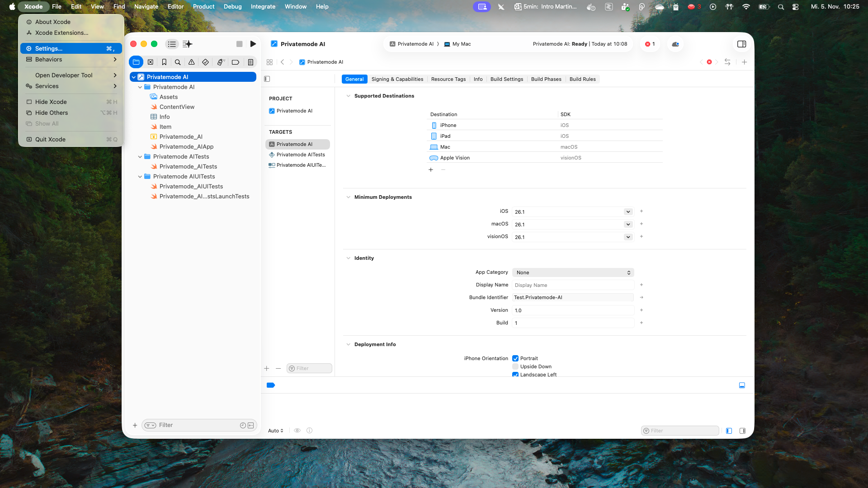
Task: Collapse the Minimum Deployments section
Action: pos(348,197)
